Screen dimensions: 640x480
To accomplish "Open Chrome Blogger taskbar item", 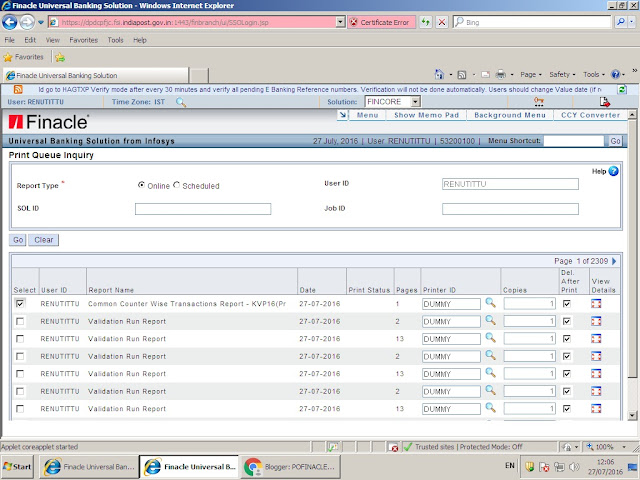I will point(291,467).
